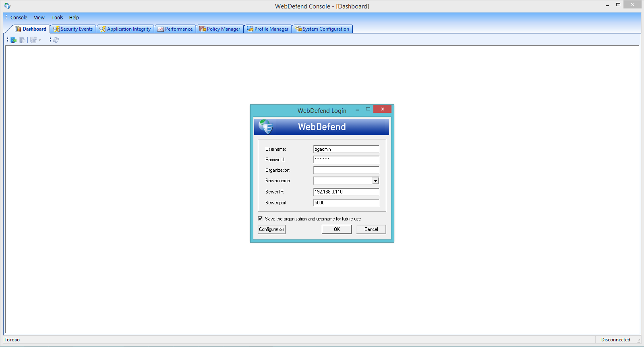Minimize the WebDefend Login dialog

[357, 109]
